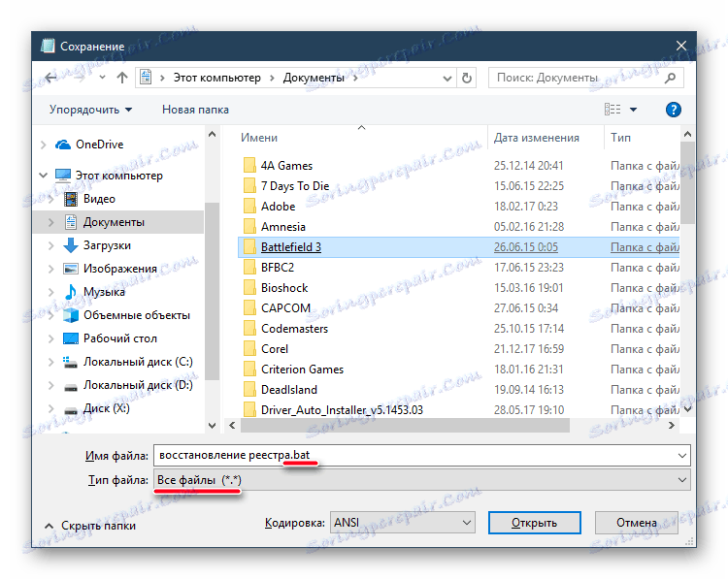The width and height of the screenshot is (728, 579).
Task: Click the Отмена button
Action: pos(637,523)
